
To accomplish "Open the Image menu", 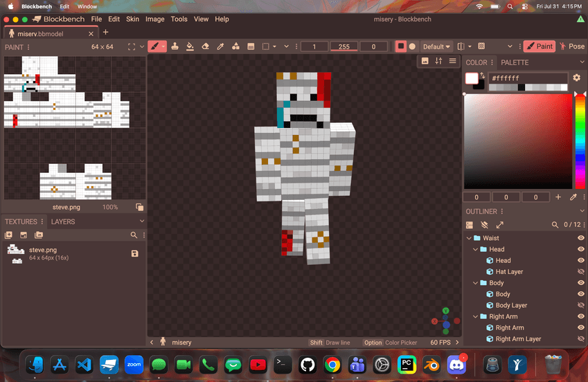I will coord(155,19).
